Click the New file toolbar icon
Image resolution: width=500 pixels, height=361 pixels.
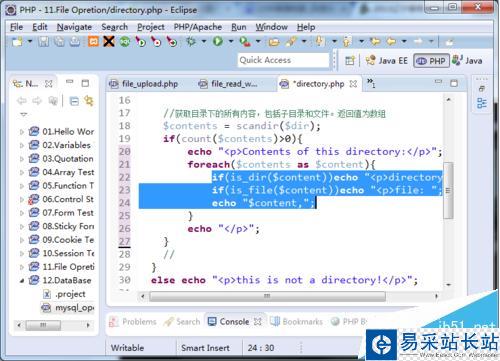(x=17, y=42)
